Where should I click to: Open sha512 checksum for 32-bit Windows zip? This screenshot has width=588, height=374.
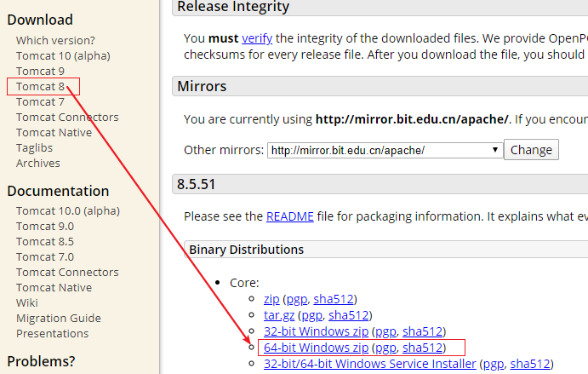pos(423,331)
